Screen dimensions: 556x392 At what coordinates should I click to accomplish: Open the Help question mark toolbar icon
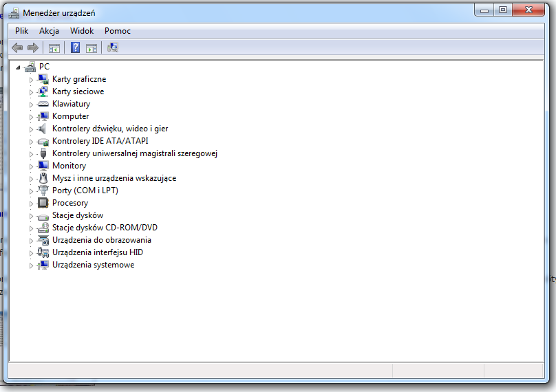click(75, 47)
